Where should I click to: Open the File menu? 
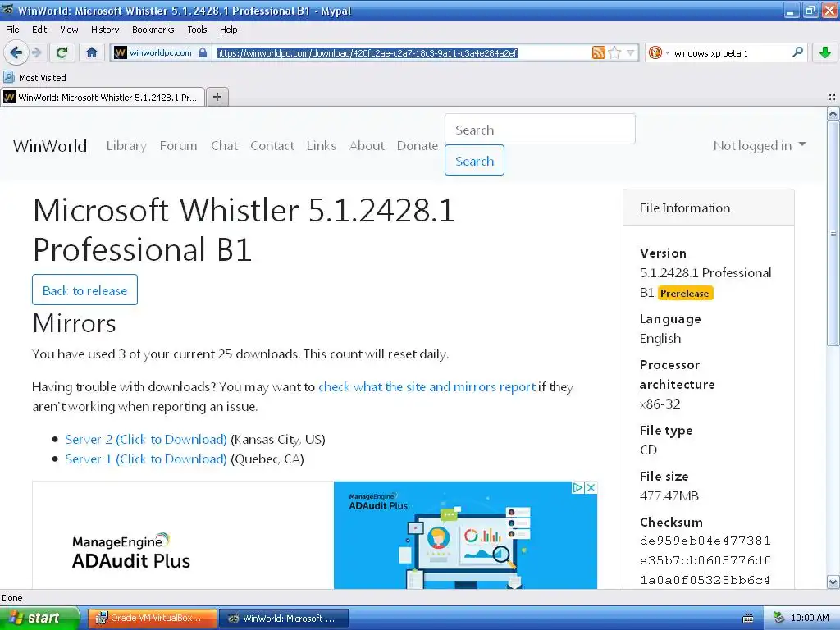pyautogui.click(x=12, y=30)
